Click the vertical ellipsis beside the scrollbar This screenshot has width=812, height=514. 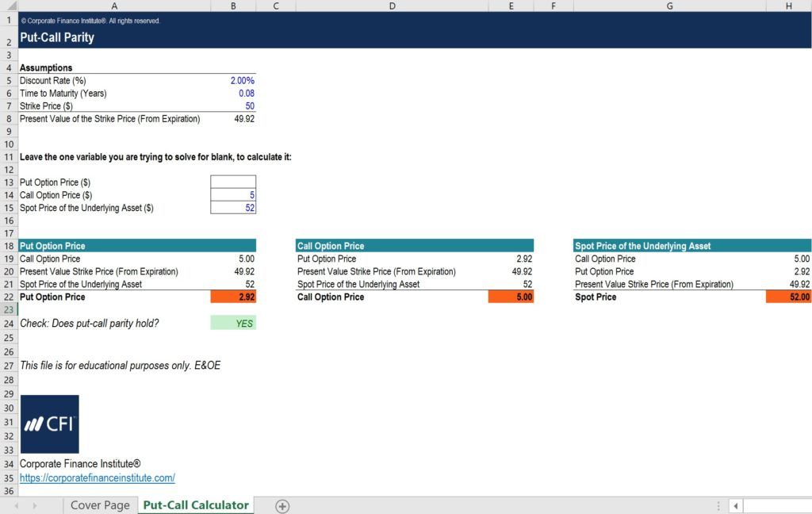point(718,505)
